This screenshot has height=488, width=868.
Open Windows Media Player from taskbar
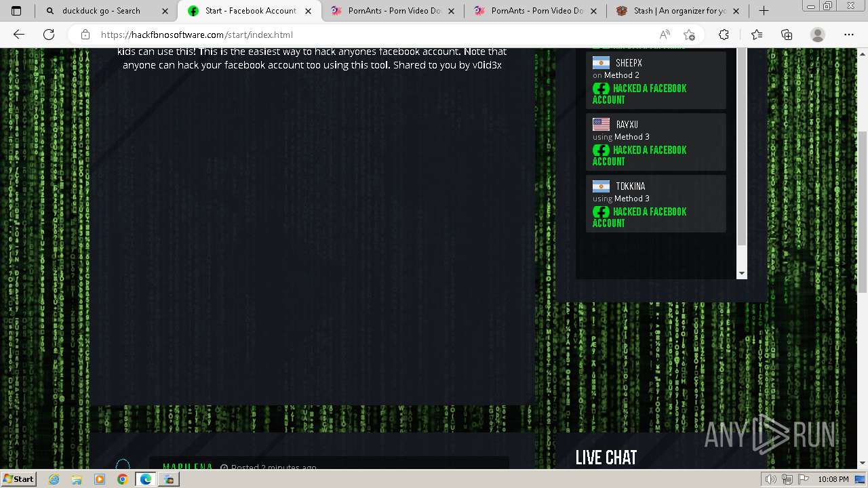click(100, 479)
